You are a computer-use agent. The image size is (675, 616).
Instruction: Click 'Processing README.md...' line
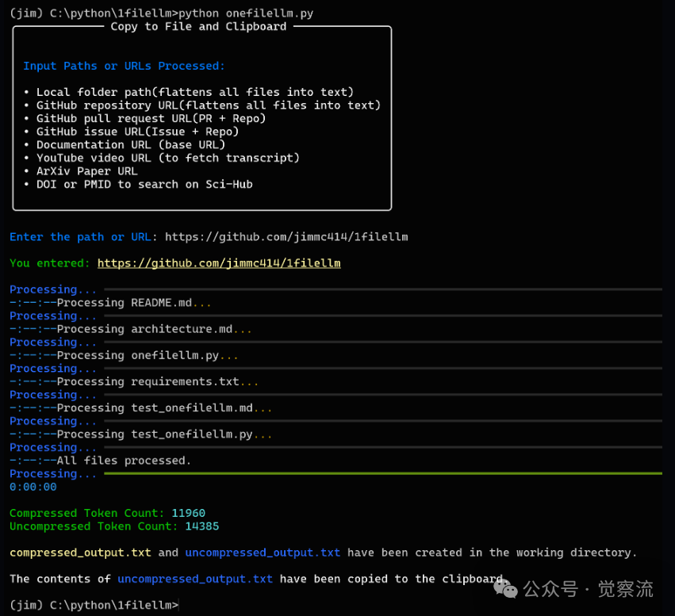tap(134, 303)
